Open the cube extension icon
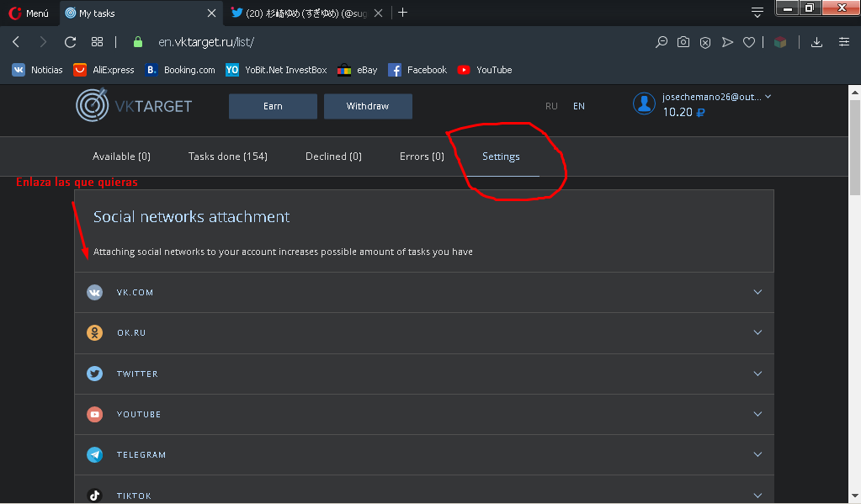The height and width of the screenshot is (504, 861). pos(779,42)
